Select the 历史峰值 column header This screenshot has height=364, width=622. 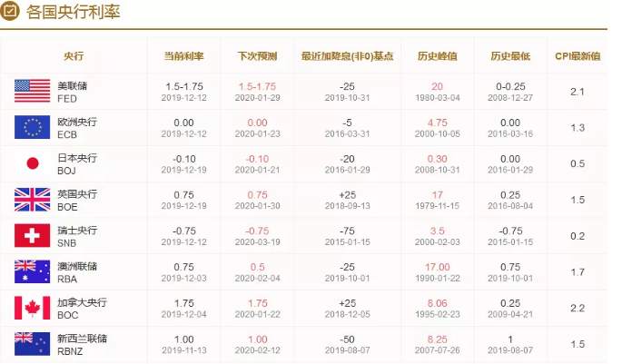point(437,56)
